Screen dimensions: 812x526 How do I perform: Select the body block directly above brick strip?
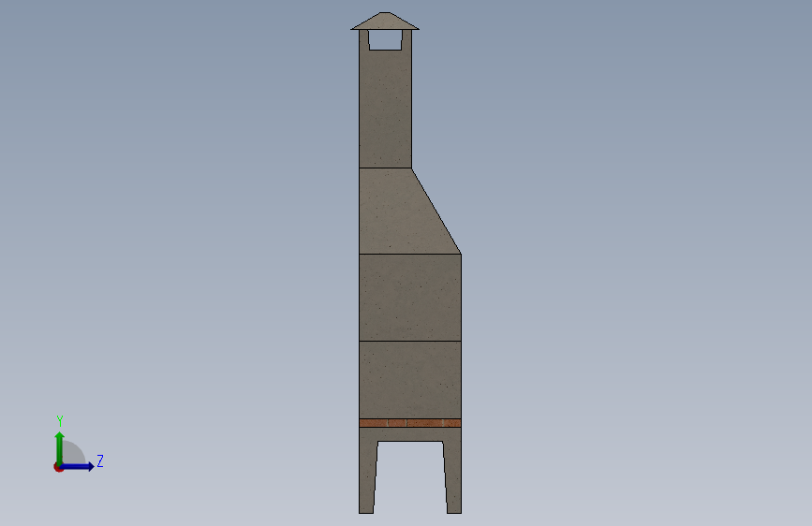(x=410, y=379)
